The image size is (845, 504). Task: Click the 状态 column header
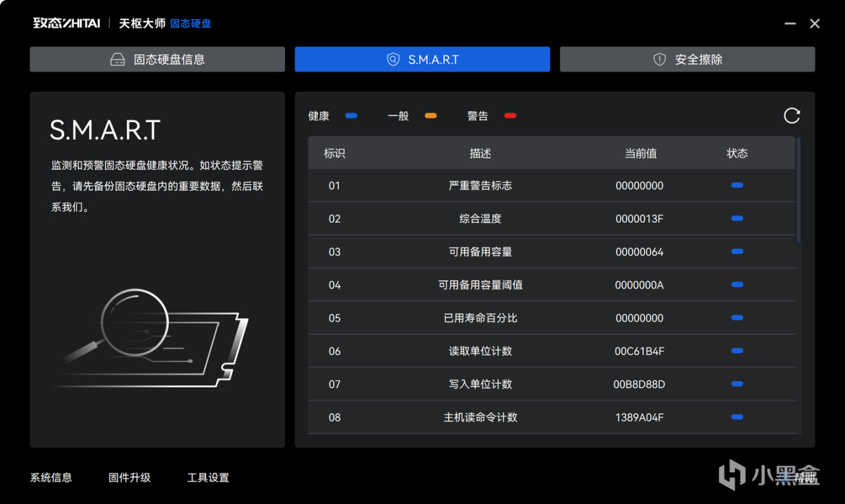point(737,153)
